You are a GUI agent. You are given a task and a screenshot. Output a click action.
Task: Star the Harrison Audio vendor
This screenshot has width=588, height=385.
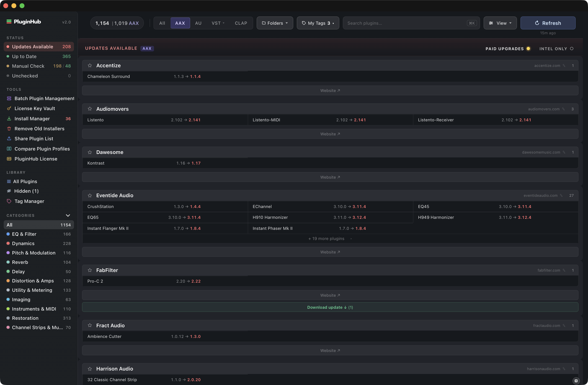point(90,369)
